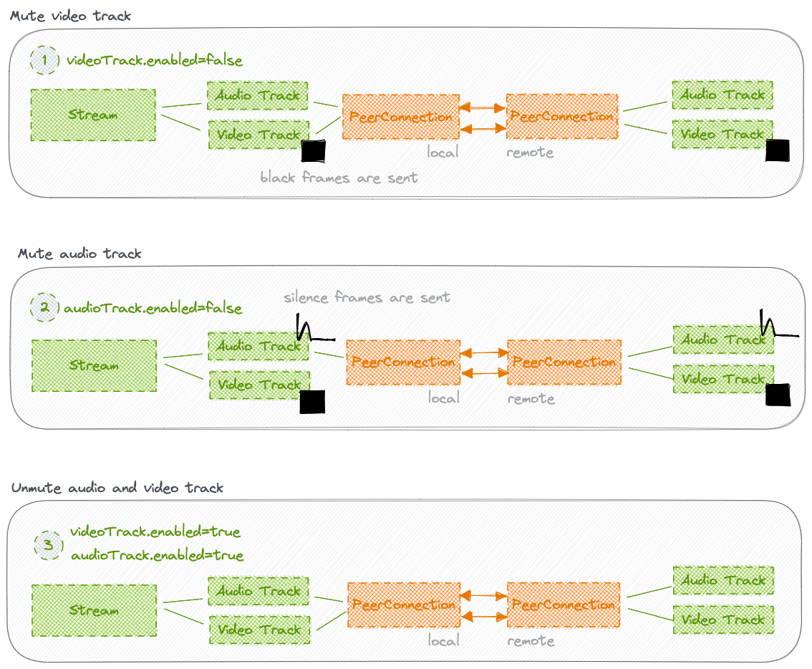Select the Stream box in the first diagram

(x=93, y=115)
